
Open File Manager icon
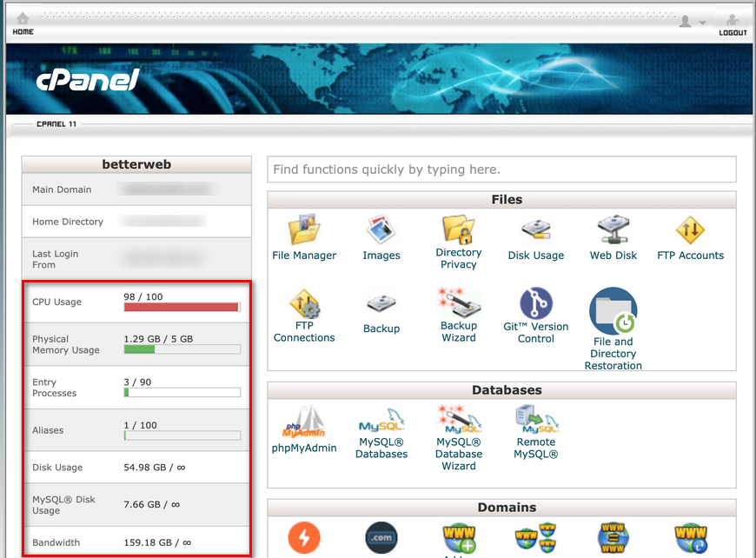click(304, 229)
